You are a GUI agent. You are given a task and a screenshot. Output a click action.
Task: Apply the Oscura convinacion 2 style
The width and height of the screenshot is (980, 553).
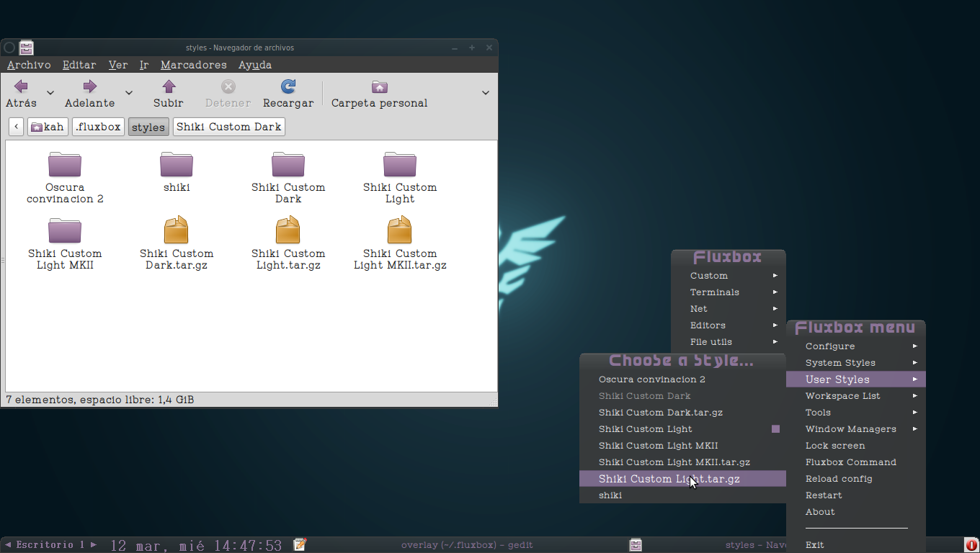682,379
